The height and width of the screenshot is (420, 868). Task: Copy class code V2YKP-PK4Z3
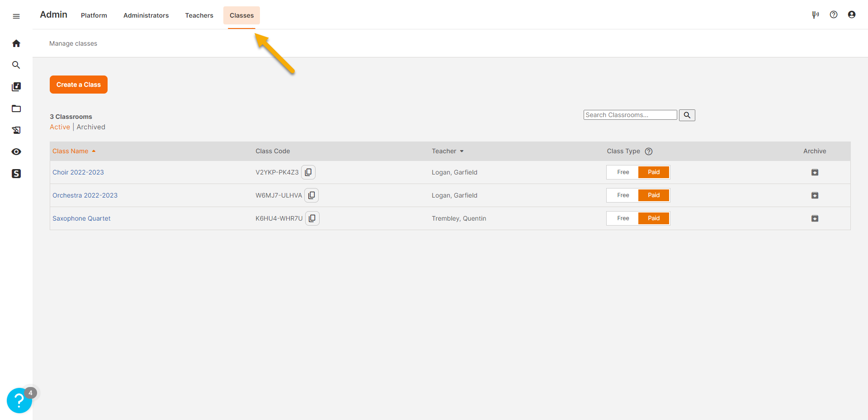pos(308,172)
